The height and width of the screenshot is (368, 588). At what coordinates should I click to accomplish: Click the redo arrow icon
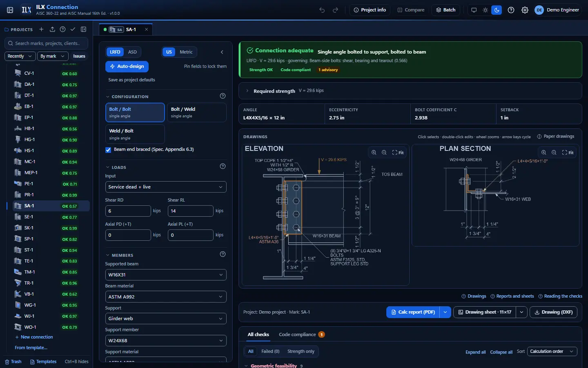(336, 10)
